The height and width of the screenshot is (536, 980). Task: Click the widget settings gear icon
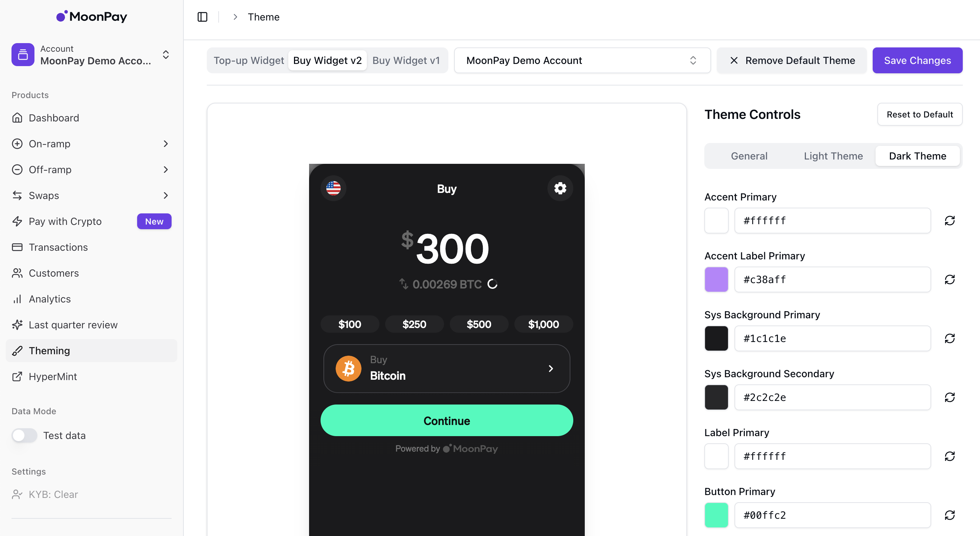pos(560,188)
